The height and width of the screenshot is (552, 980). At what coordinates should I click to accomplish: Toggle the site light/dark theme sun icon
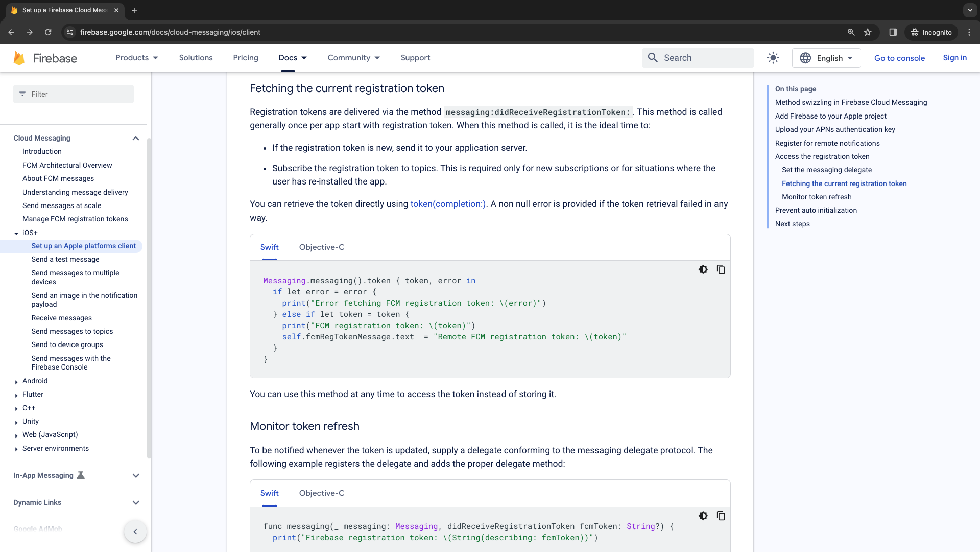773,58
